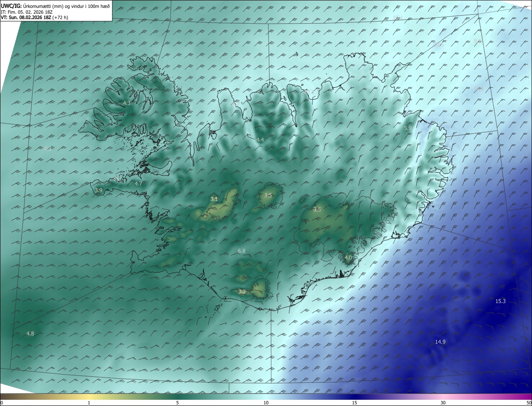Click the 0 tick on the color scale
This screenshot has height=406, width=532.
[x=2, y=403]
